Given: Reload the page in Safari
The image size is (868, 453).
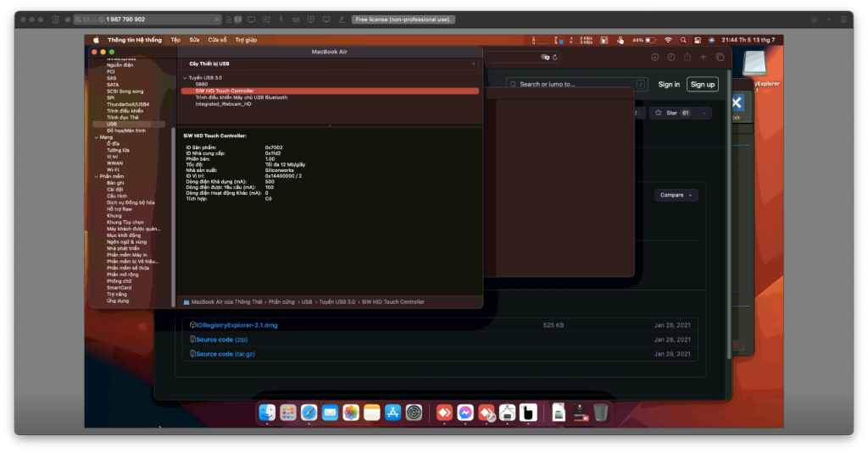Looking at the screenshot, I should 555,57.
